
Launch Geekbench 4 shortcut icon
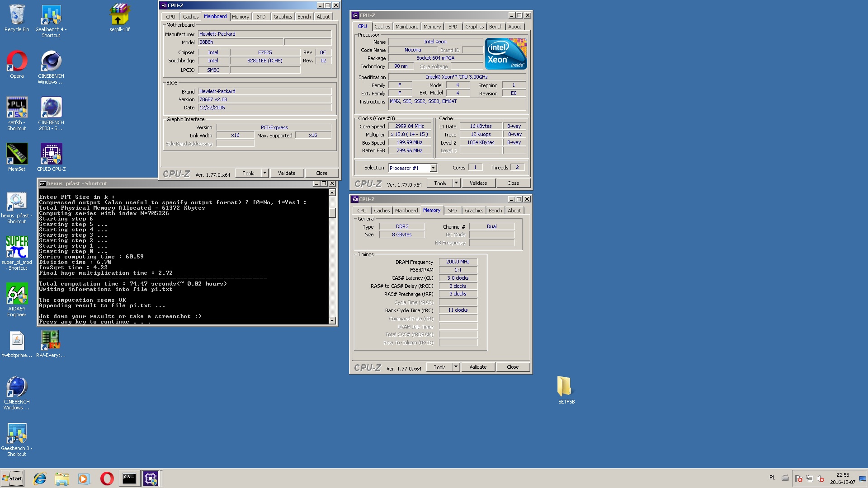coord(51,21)
